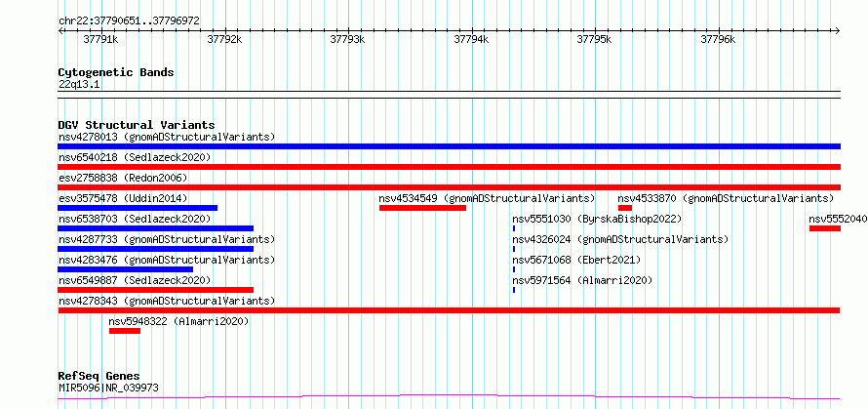868x409 pixels.
Task: Click the short red nsv5948322 bar
Action: click(x=125, y=331)
